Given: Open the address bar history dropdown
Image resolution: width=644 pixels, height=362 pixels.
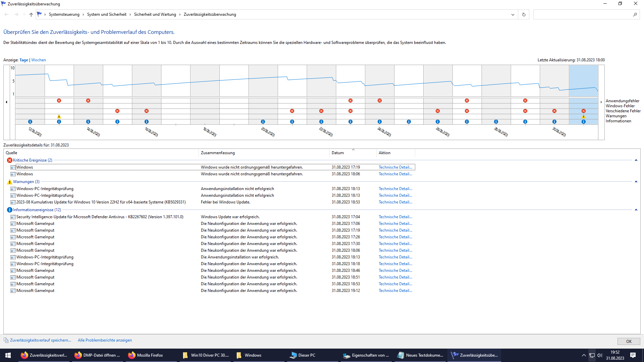Looking at the screenshot, I should pyautogui.click(x=513, y=14).
